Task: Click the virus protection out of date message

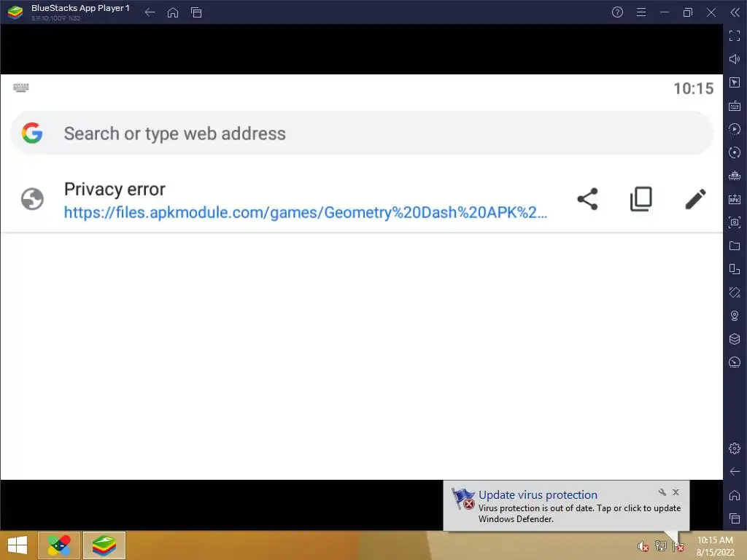Action: click(579, 514)
